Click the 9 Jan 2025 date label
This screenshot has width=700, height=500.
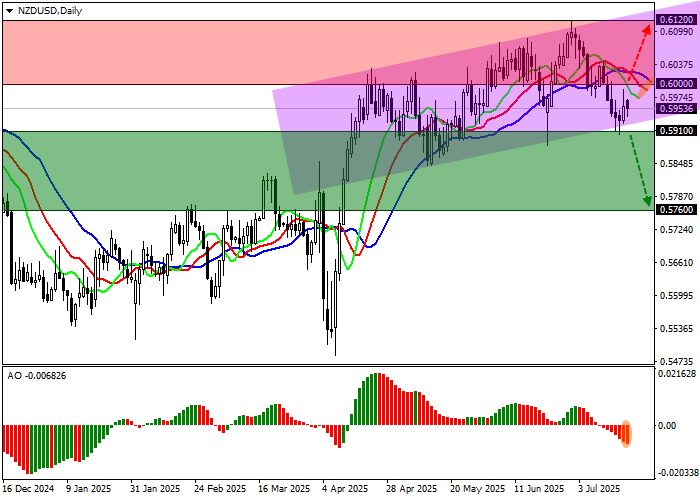pos(88,489)
